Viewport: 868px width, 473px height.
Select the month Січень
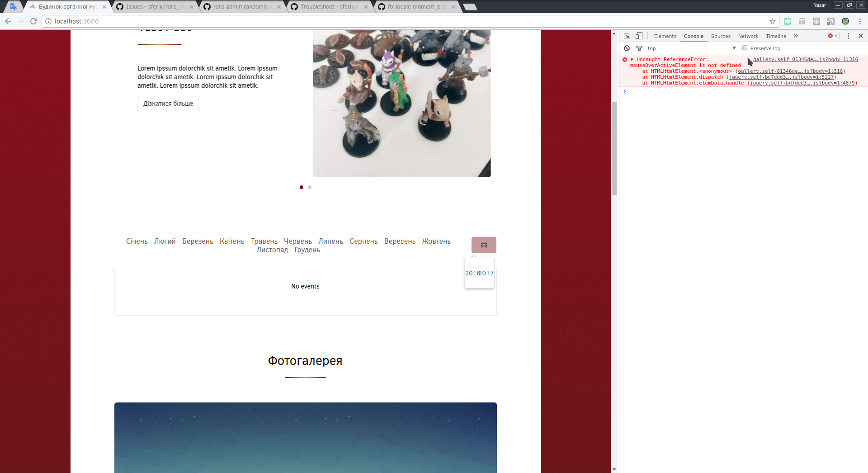(x=137, y=241)
